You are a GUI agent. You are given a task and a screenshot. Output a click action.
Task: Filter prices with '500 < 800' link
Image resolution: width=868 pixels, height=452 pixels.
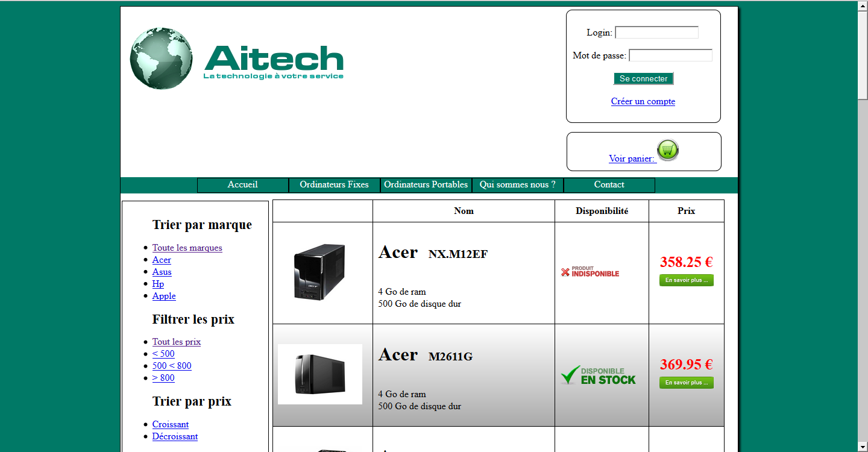pos(172,366)
